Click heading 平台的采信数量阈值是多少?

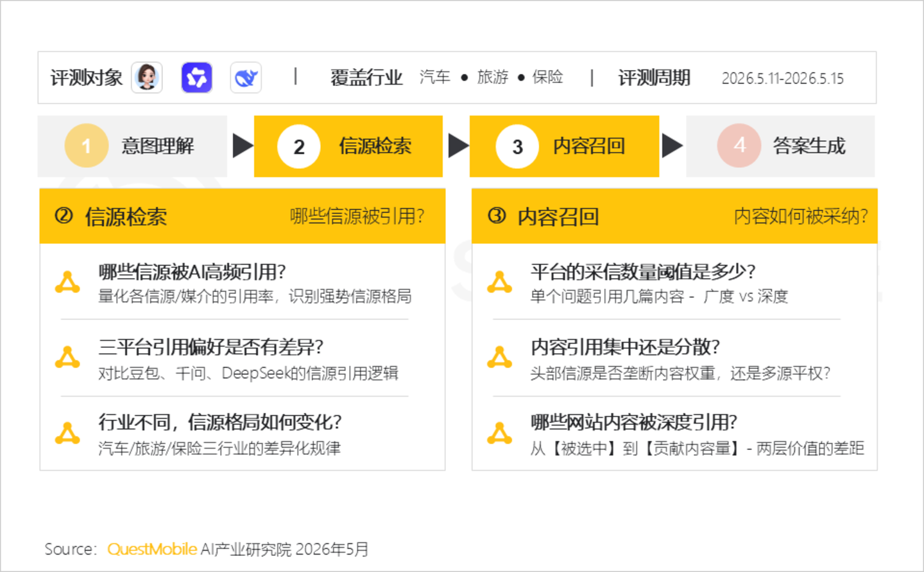pyautogui.click(x=643, y=272)
